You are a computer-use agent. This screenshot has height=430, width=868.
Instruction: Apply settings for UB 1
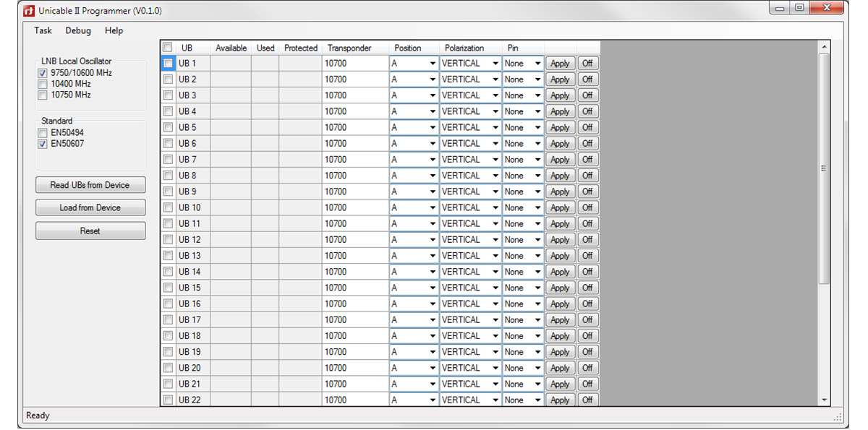pyautogui.click(x=560, y=64)
